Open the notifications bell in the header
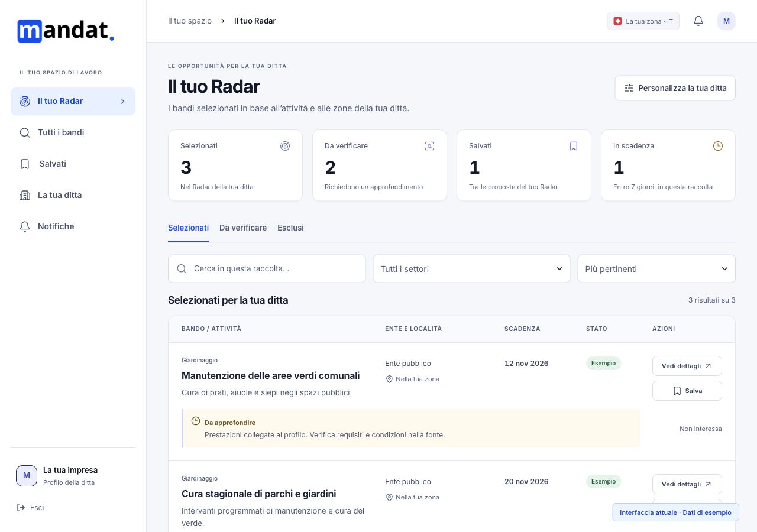757x532 pixels. click(698, 21)
